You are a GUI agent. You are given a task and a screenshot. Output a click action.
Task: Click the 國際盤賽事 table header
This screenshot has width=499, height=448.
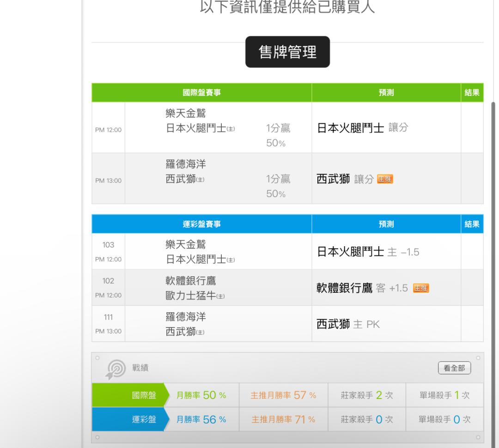click(202, 92)
